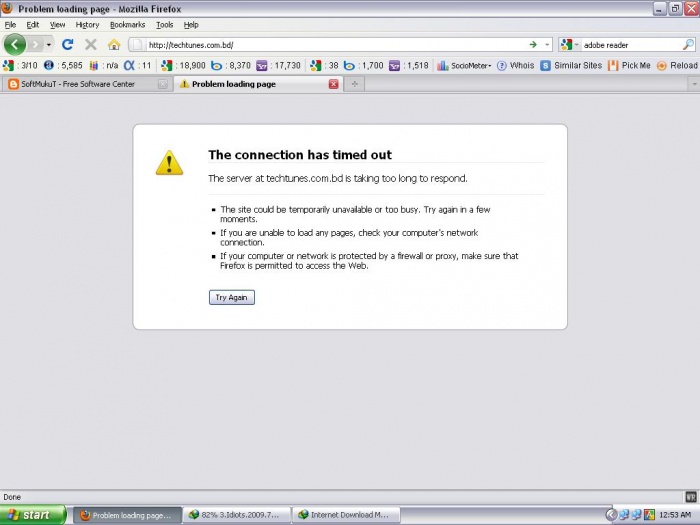This screenshot has width=700, height=525.
Task: Click the Alexa-style alpha icon with 11
Action: pyautogui.click(x=129, y=66)
